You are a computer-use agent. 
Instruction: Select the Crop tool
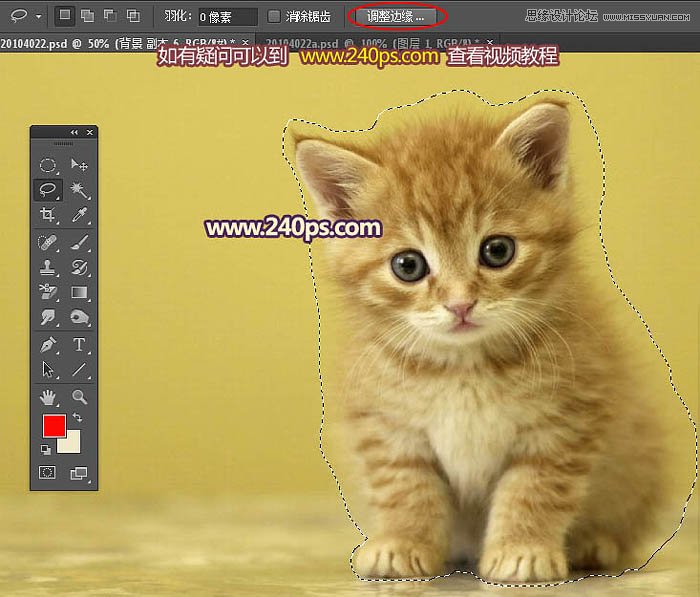[x=48, y=215]
